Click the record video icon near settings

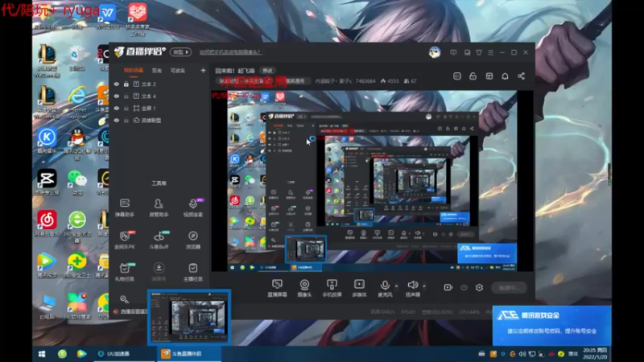(448, 288)
